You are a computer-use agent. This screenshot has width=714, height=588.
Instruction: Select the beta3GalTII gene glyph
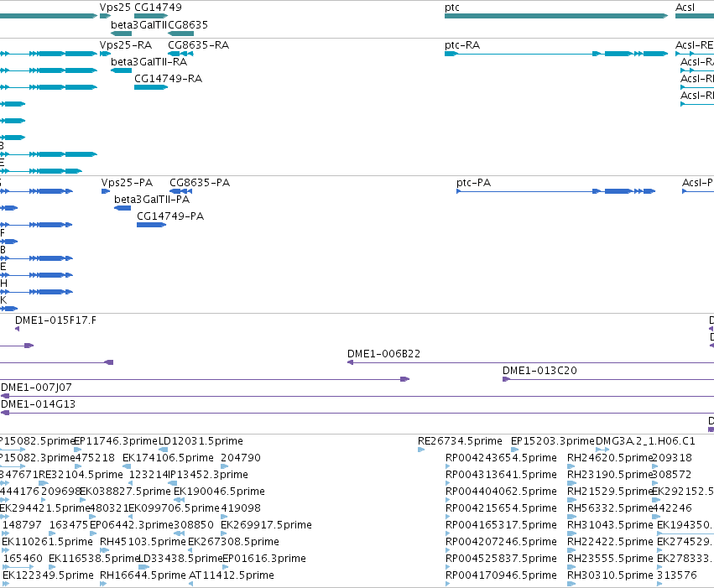pyautogui.click(x=121, y=34)
